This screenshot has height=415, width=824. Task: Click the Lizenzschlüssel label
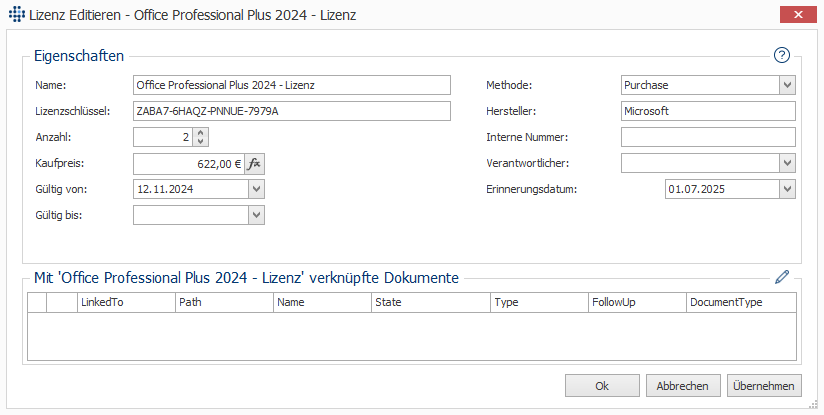click(x=73, y=111)
